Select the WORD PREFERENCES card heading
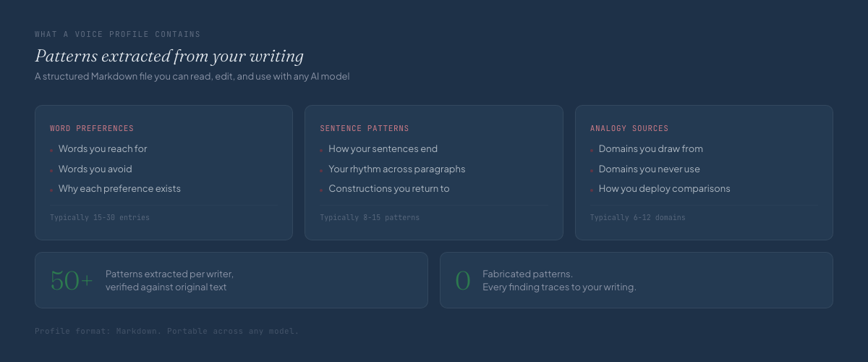Screen dimensions: 868x362 click(x=92, y=129)
